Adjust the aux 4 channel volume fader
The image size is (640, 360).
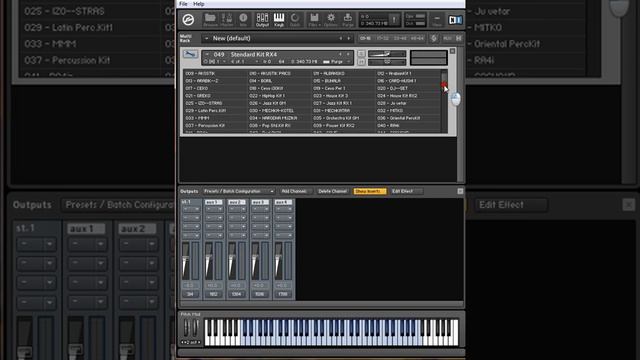click(278, 260)
